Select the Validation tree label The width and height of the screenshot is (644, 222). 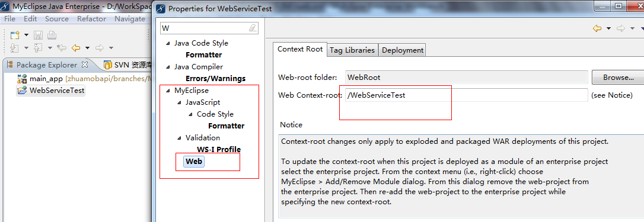[x=202, y=138]
